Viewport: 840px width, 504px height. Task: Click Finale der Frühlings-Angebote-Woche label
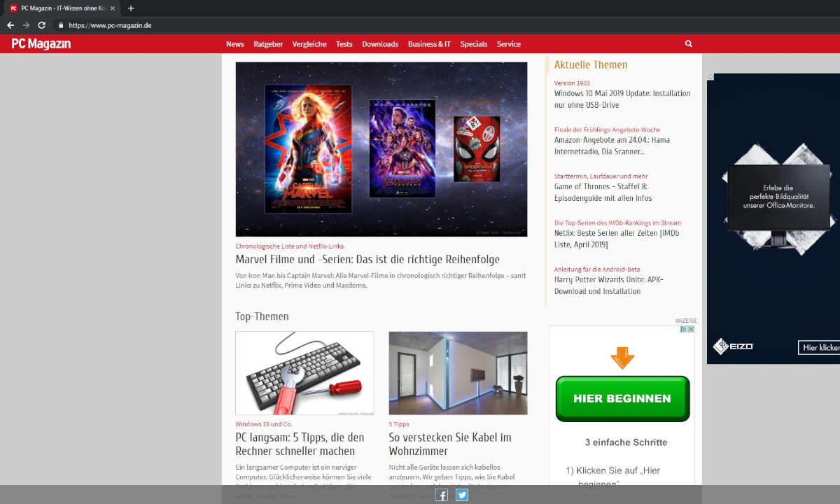click(608, 129)
